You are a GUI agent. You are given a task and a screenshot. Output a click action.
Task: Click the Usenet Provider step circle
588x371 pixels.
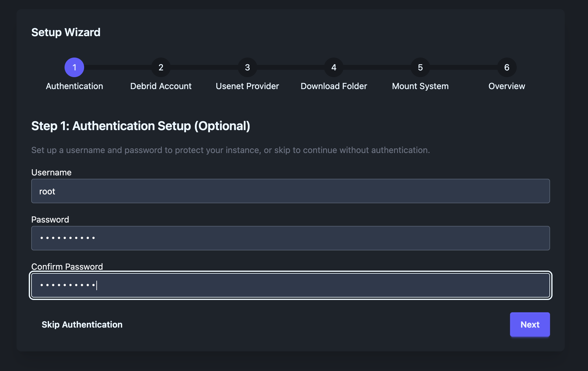pos(247,67)
